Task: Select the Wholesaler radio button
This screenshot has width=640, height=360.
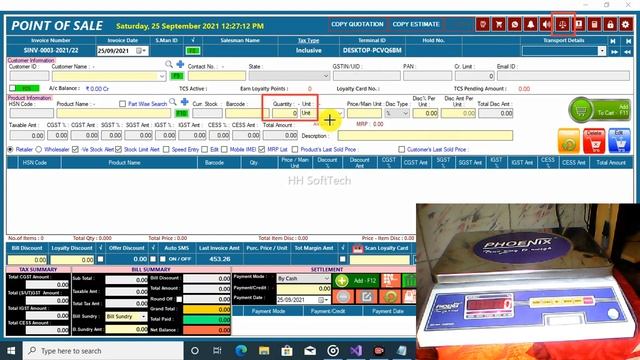Action: [39, 149]
